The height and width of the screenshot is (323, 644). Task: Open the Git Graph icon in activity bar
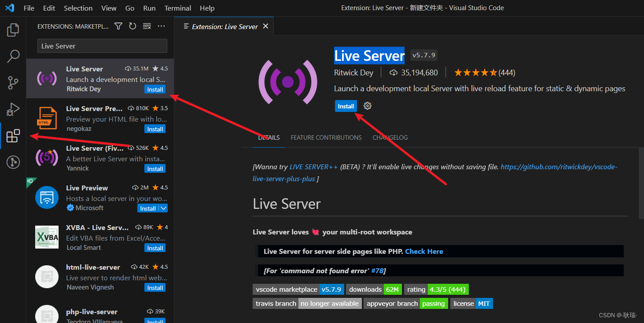[x=13, y=162]
